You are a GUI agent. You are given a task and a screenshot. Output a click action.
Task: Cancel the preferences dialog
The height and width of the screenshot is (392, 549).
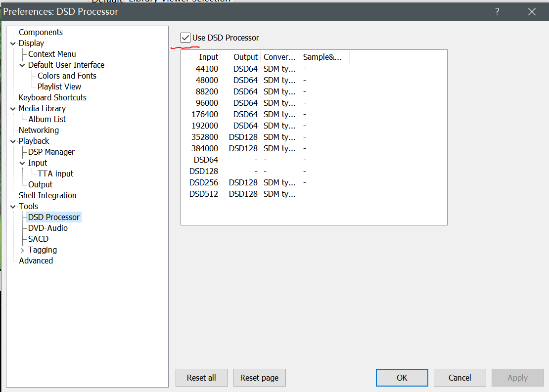point(459,378)
